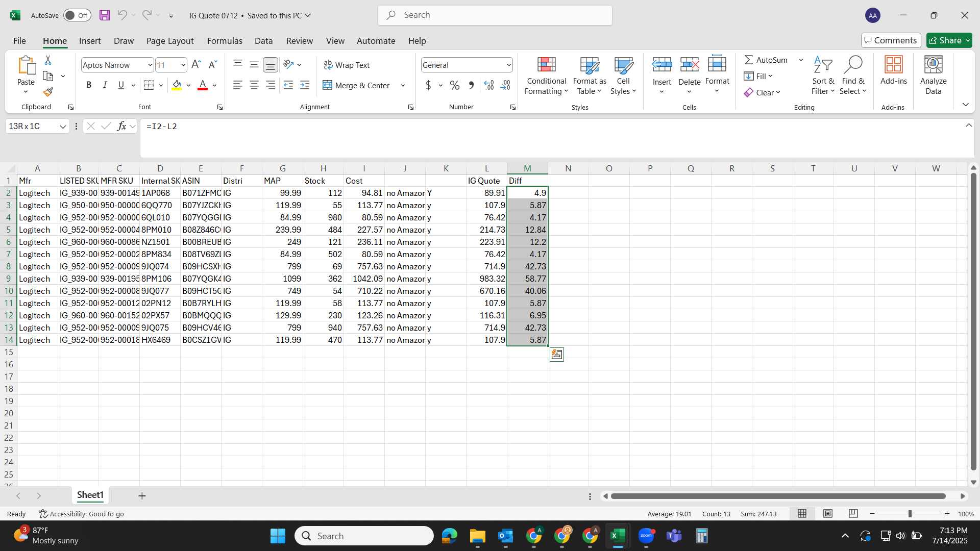Click the Comments button

[891, 40]
